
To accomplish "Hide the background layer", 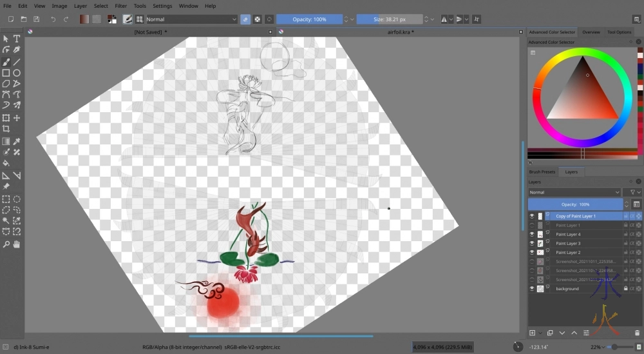I will pyautogui.click(x=532, y=289).
